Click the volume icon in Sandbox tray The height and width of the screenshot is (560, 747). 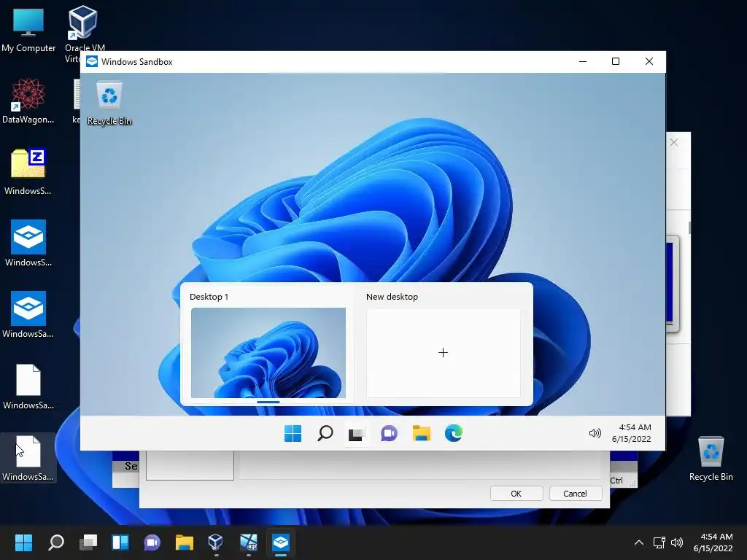pyautogui.click(x=595, y=433)
